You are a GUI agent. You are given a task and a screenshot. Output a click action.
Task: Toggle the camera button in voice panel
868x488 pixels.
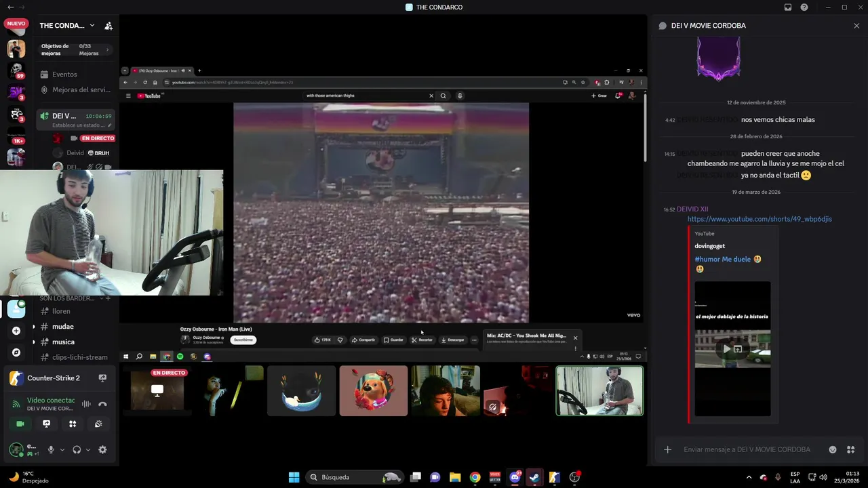20,424
